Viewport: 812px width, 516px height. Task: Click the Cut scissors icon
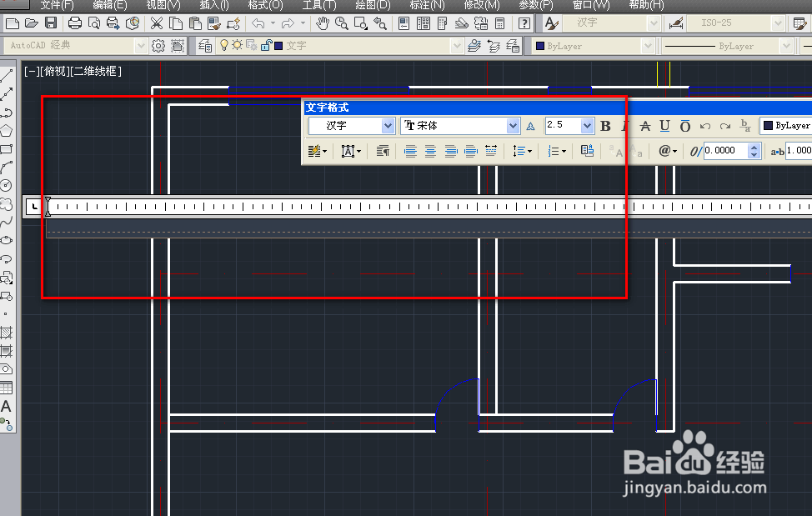pos(157,23)
